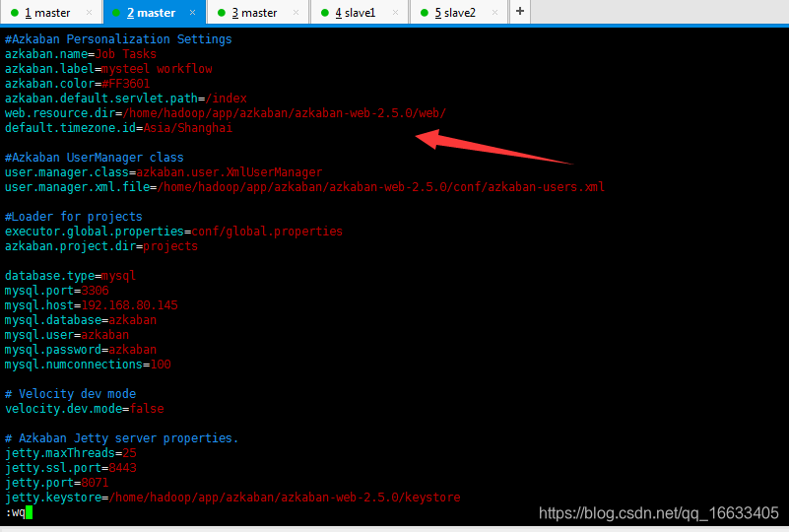Close the 1 master tab
This screenshot has height=532, width=789.
[89, 13]
